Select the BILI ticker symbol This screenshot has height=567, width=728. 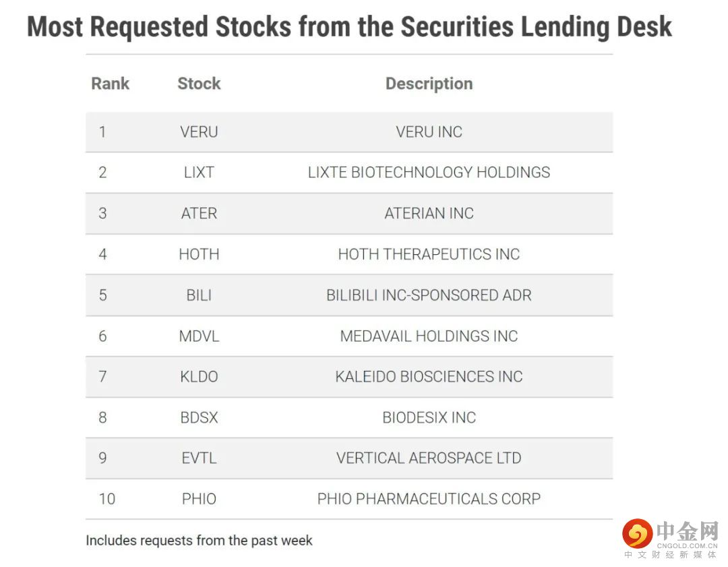pos(199,295)
